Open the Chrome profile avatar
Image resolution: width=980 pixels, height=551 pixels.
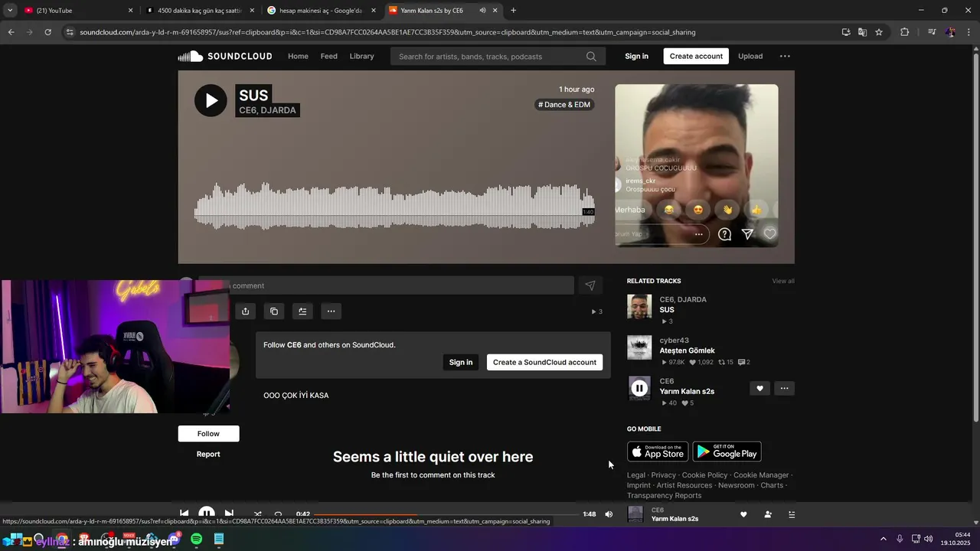950,32
